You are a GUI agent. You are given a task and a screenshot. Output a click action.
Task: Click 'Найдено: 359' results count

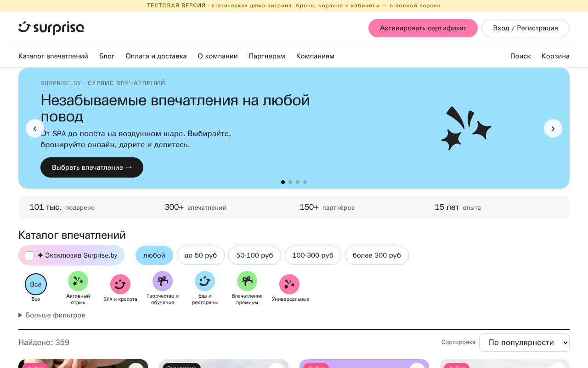(44, 343)
